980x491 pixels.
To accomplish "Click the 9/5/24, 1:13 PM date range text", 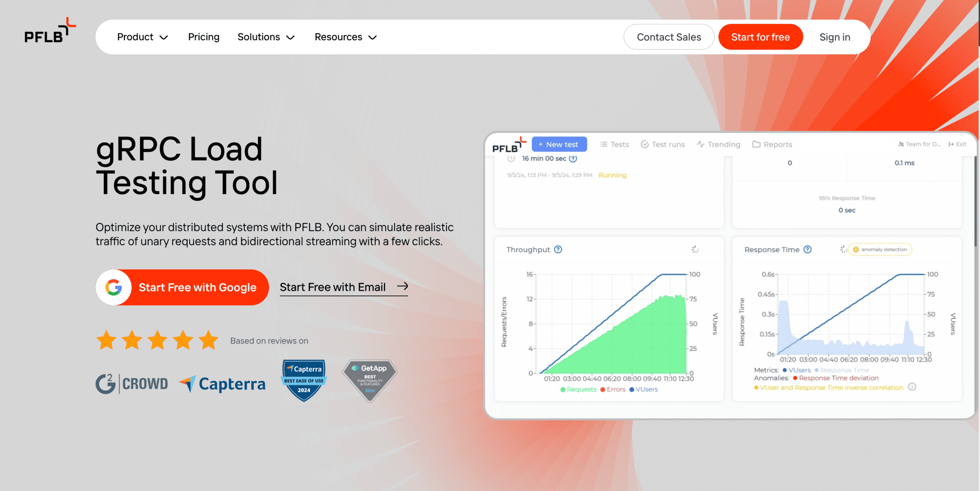I will coord(549,175).
